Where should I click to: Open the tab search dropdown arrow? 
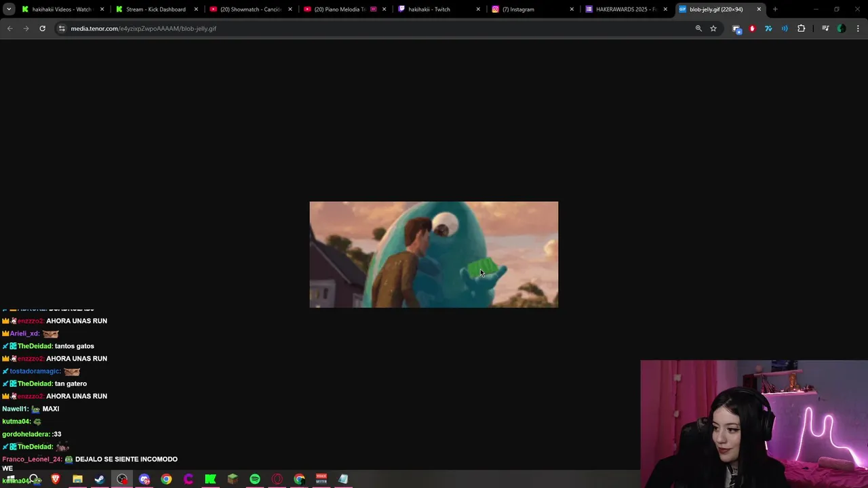[x=9, y=9]
